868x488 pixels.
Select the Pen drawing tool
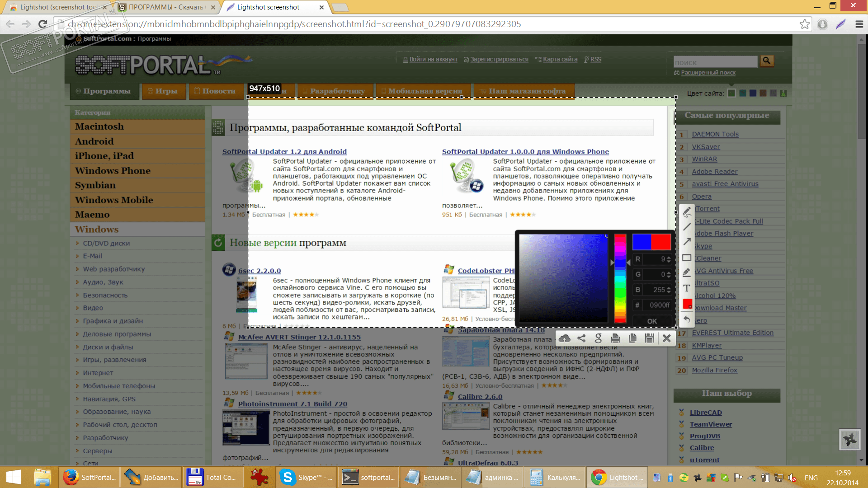click(x=687, y=211)
